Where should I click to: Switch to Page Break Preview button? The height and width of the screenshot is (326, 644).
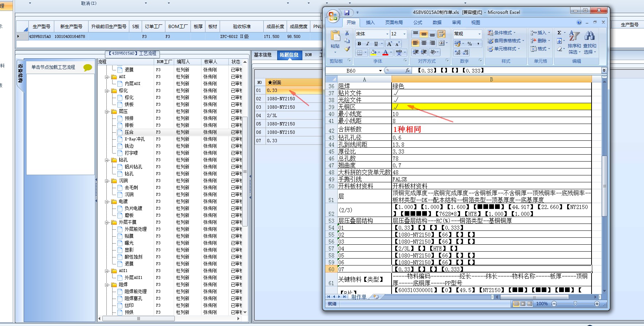click(x=529, y=304)
